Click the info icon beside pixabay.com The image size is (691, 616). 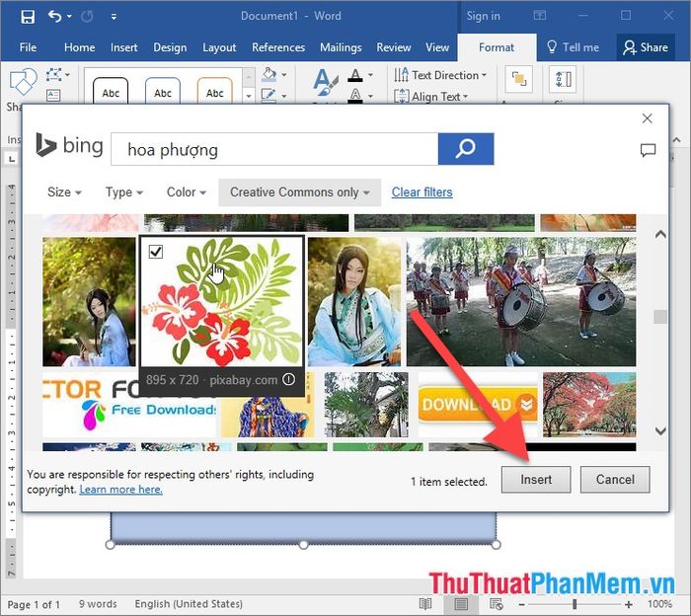pos(288,379)
